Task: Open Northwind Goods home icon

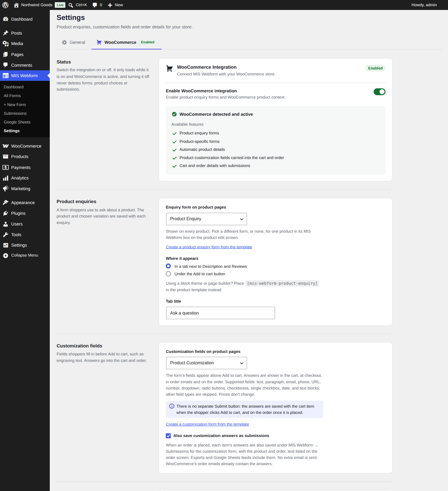Action: click(16, 5)
